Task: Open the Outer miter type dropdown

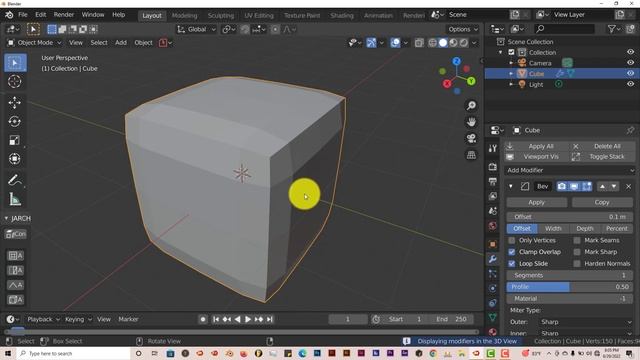Action: click(x=585, y=322)
